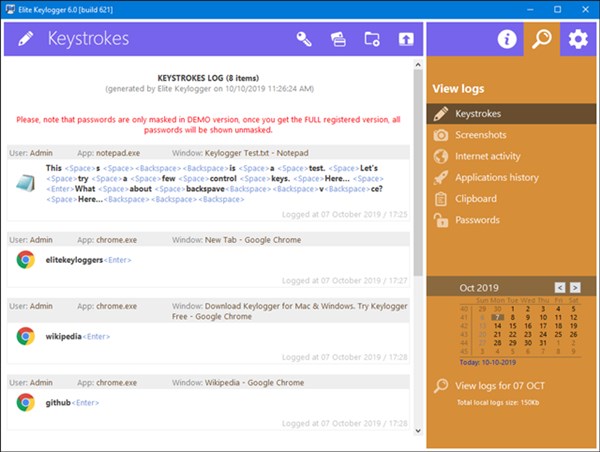Click View logs for 07 OCT
600x452 pixels.
click(499, 386)
